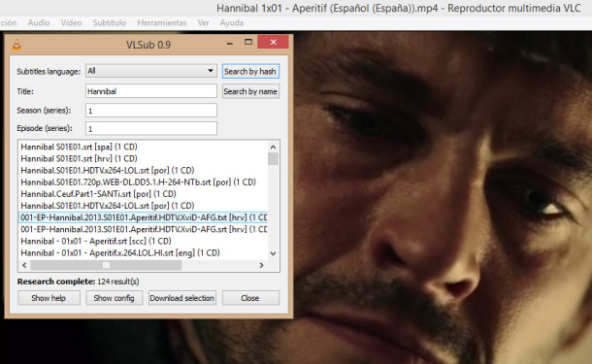Open the Ayuda menu in VLC
Screen dimensions: 592x364
[232, 22]
